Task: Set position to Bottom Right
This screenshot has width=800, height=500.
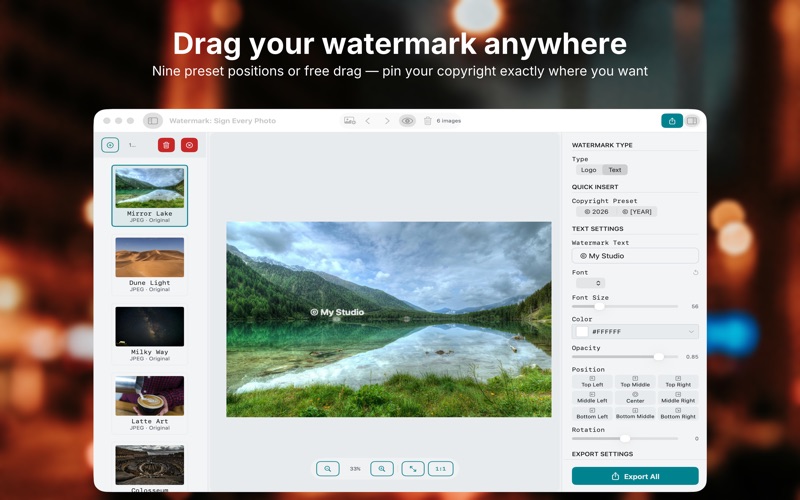Action: pos(678,413)
